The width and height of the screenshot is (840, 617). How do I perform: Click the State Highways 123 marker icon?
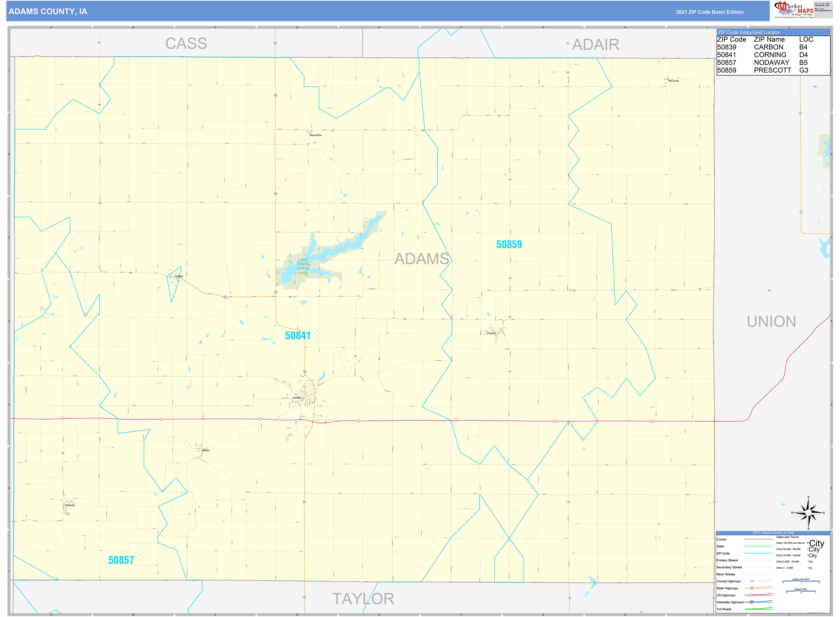coord(752,588)
